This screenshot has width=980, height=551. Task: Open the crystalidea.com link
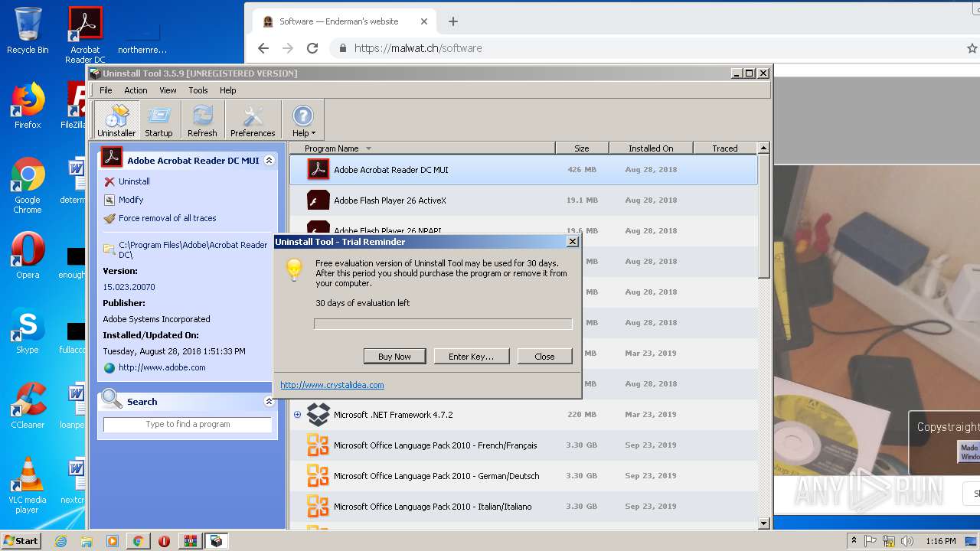[x=332, y=385]
